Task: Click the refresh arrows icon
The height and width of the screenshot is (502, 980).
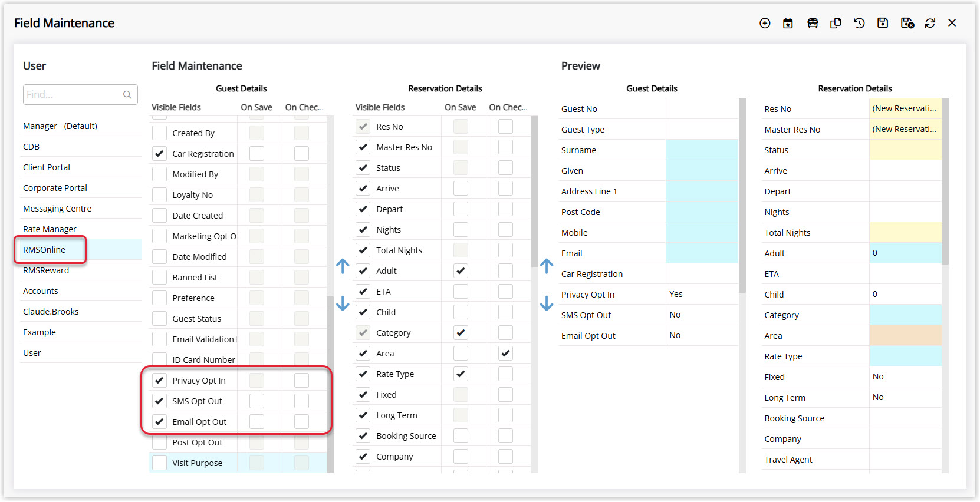Action: (x=930, y=23)
